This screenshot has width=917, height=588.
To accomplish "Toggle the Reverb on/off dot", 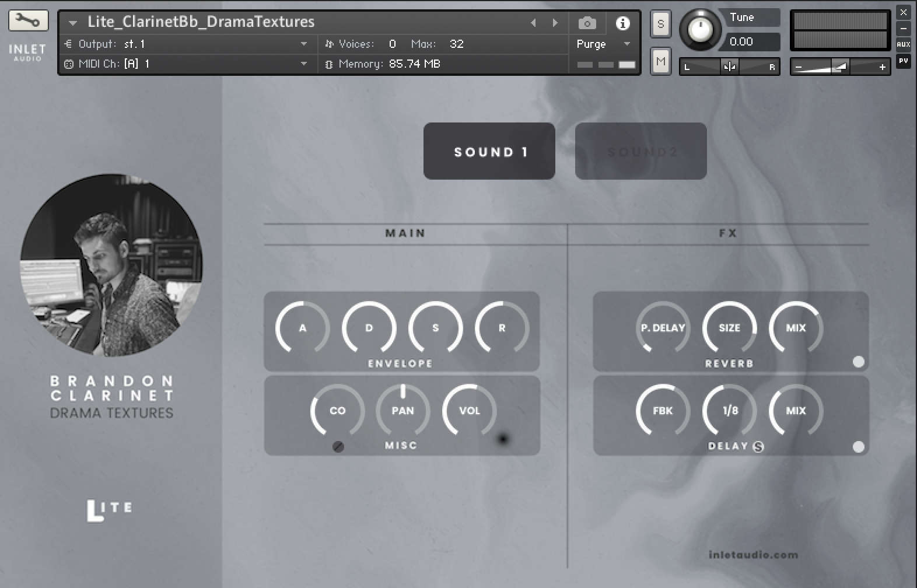I will [858, 362].
